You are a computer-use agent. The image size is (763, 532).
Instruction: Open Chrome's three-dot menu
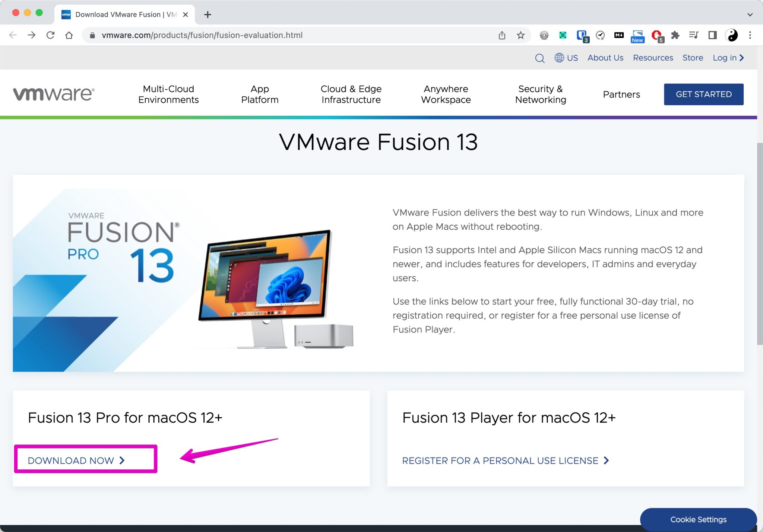750,35
